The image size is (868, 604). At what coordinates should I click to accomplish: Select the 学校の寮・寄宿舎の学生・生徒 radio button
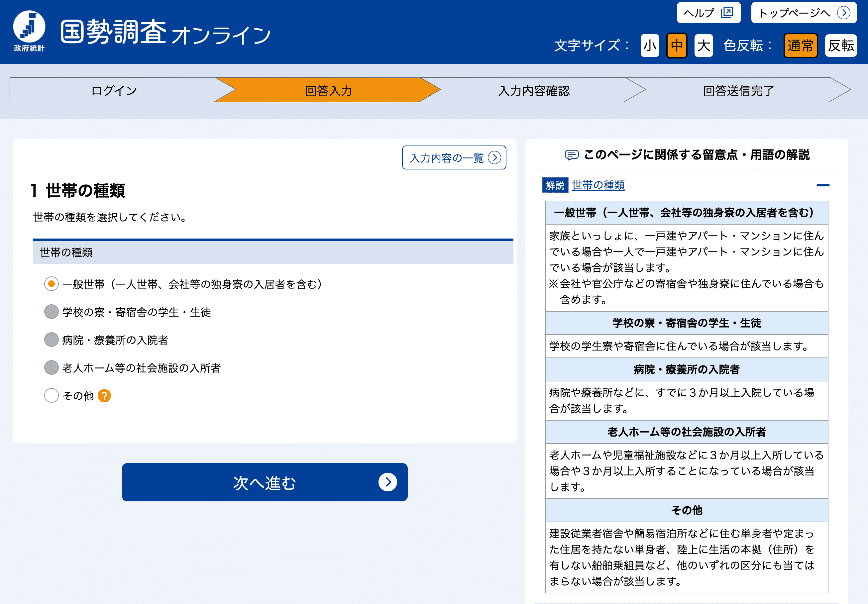pyautogui.click(x=51, y=312)
